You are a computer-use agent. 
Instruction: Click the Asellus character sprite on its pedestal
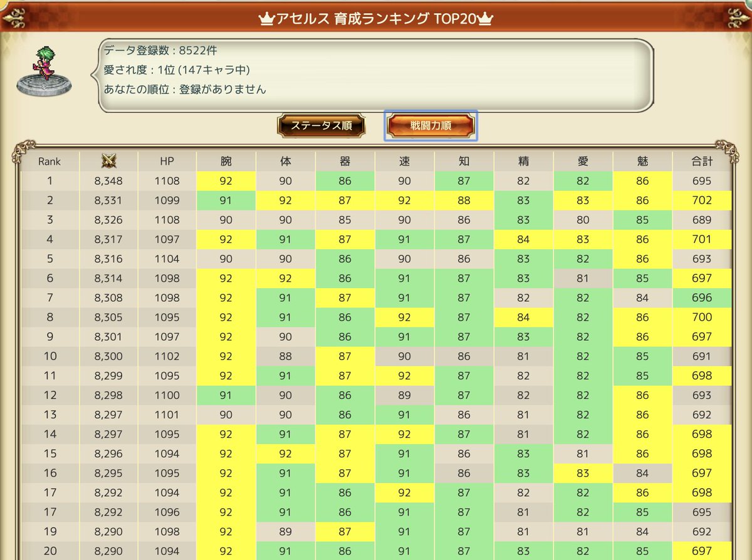(x=45, y=63)
